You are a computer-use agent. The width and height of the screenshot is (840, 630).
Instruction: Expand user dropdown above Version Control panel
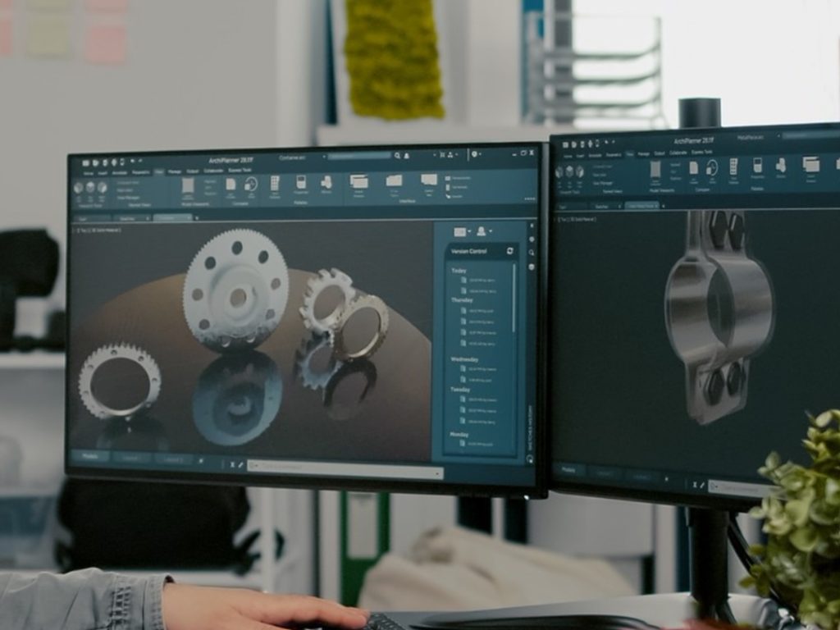pos(484,231)
